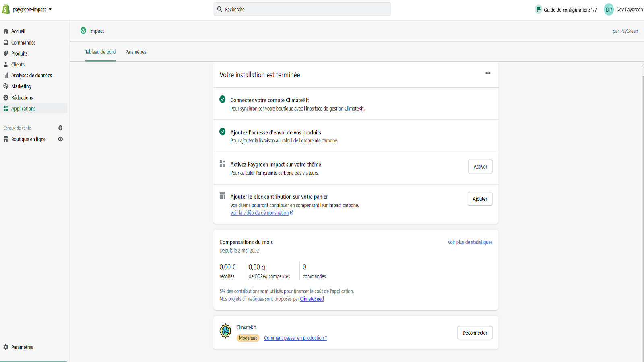The height and width of the screenshot is (362, 644).
Task: Switch to the Paramètres tab
Action: click(136, 52)
